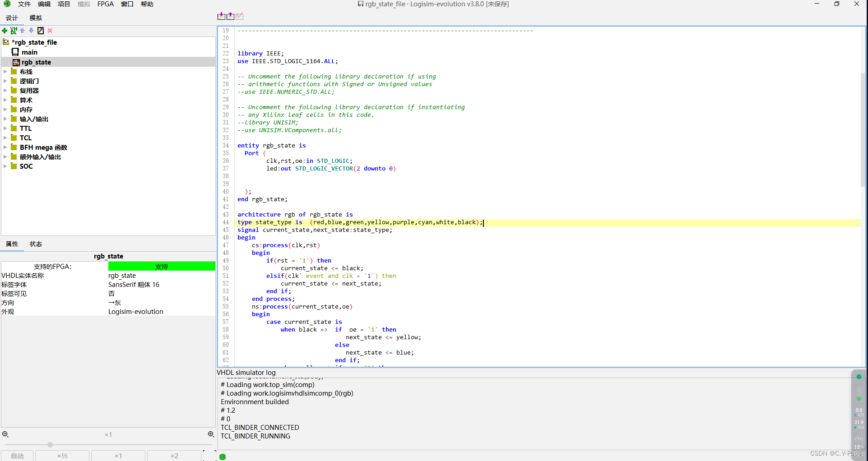Click the green plus add circuit icon
Screen dimensions: 868x461
pos(5,31)
